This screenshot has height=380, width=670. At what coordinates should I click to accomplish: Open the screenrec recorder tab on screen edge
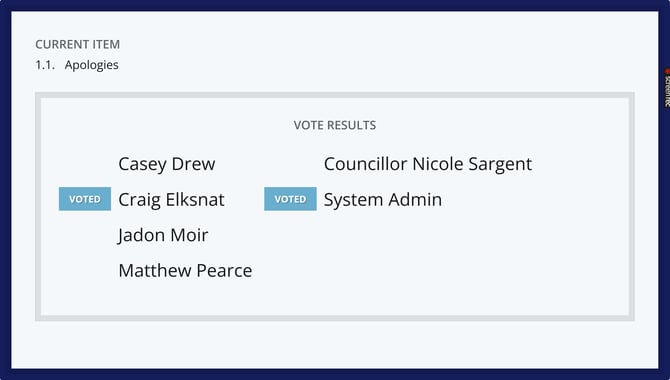(667, 88)
